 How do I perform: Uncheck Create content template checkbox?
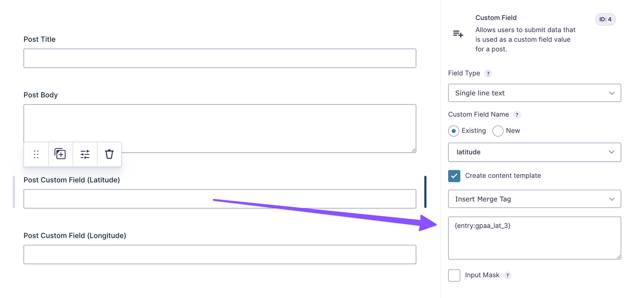[x=454, y=176]
